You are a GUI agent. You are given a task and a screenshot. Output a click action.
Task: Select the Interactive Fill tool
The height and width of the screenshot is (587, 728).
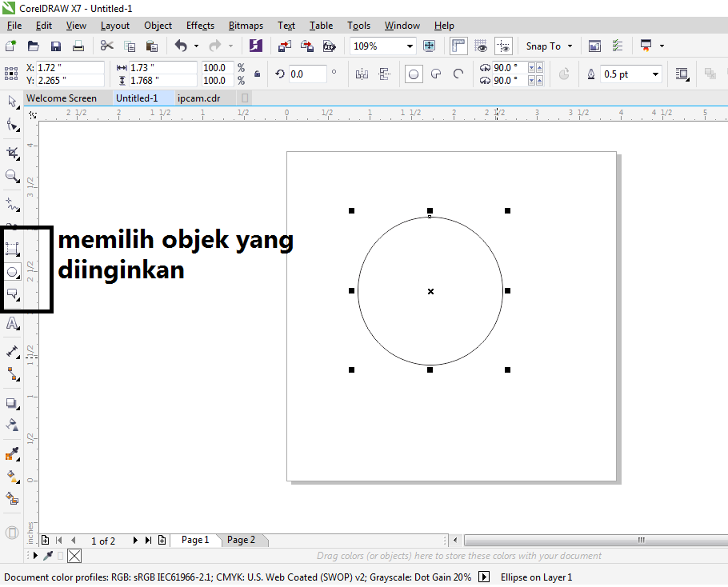pyautogui.click(x=12, y=477)
